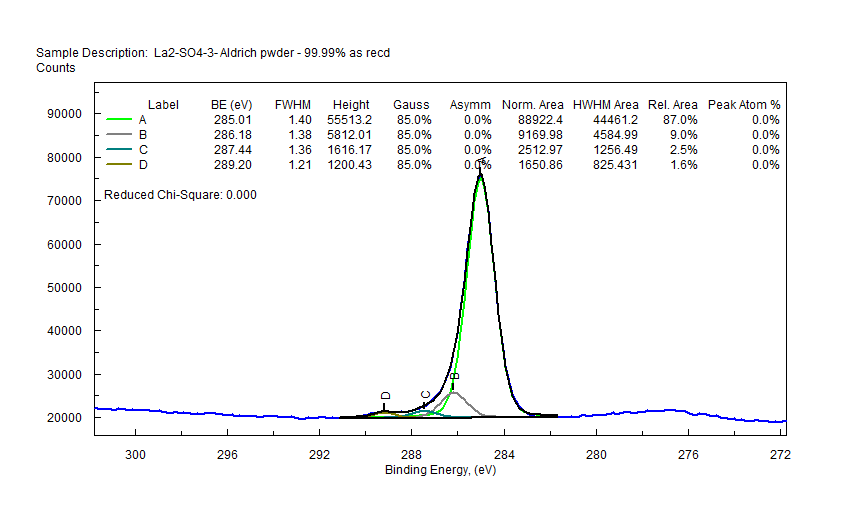Click the Reduced Chi-Square text

[x=180, y=195]
